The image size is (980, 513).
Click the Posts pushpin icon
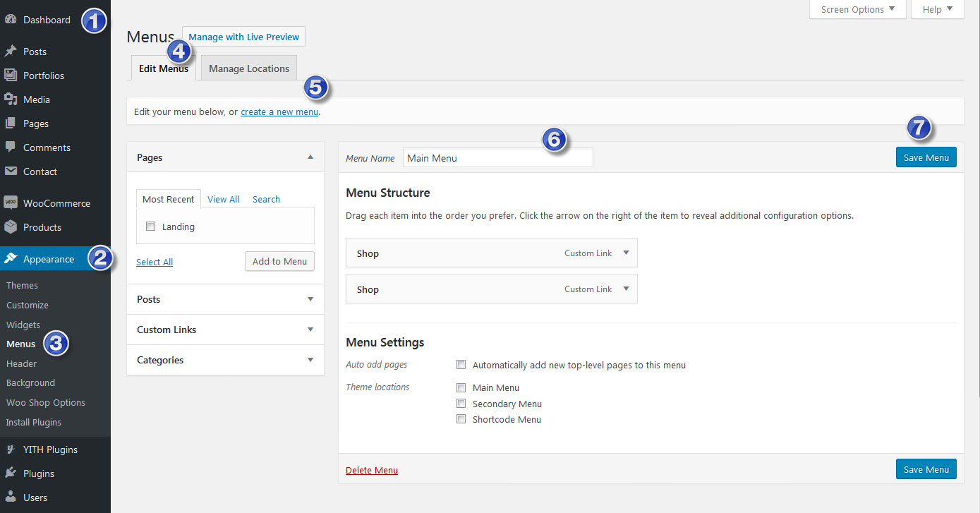[x=11, y=52]
